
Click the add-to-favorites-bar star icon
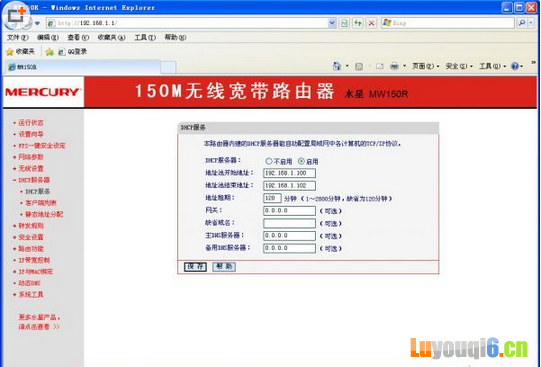pos(50,52)
